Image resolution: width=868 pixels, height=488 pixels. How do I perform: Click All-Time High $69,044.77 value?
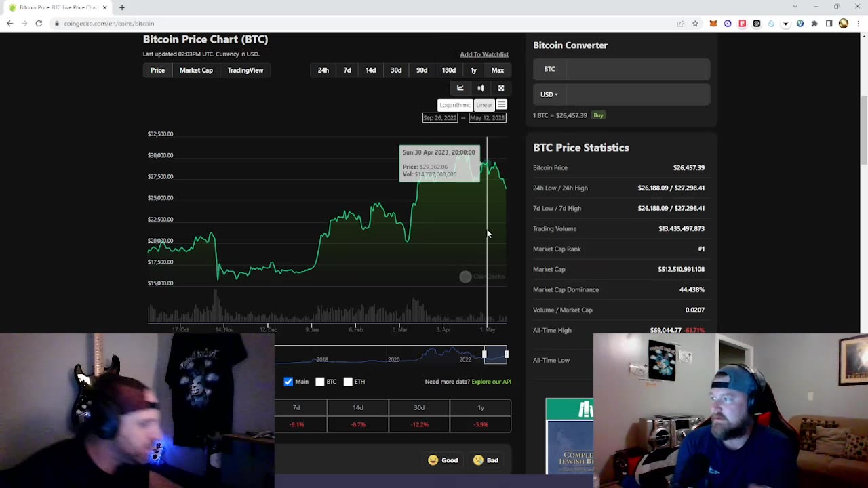pos(665,331)
